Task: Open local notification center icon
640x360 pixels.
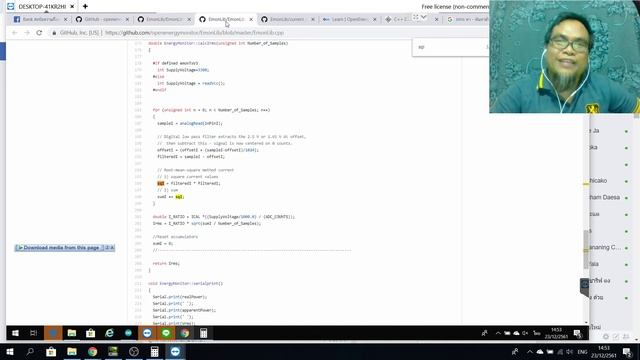Action: [628, 351]
